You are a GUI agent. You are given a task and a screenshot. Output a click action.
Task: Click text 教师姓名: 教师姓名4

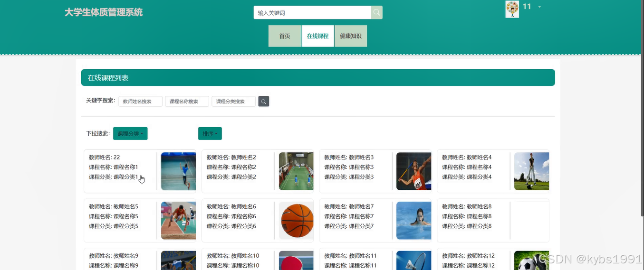coord(467,158)
